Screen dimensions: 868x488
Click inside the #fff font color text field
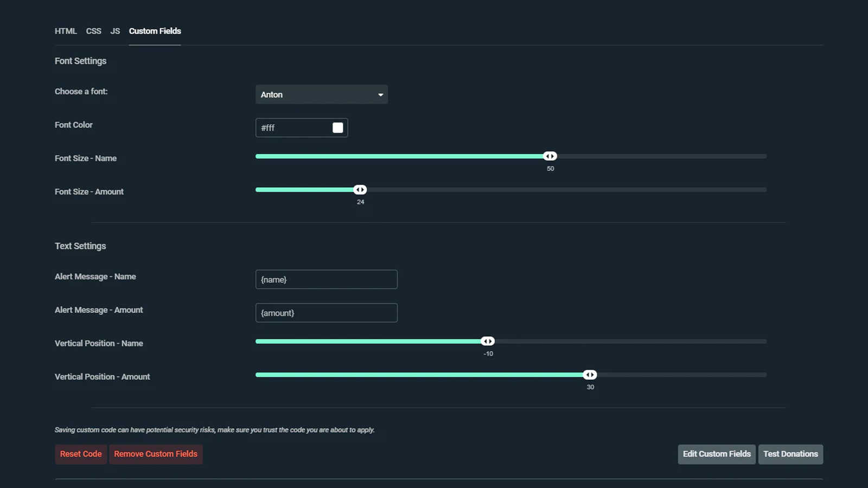tap(293, 127)
